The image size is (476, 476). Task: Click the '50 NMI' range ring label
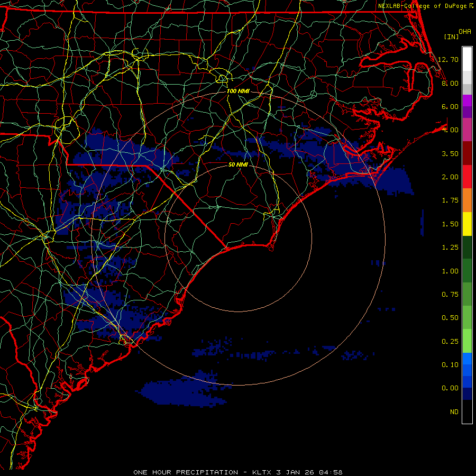238,164
